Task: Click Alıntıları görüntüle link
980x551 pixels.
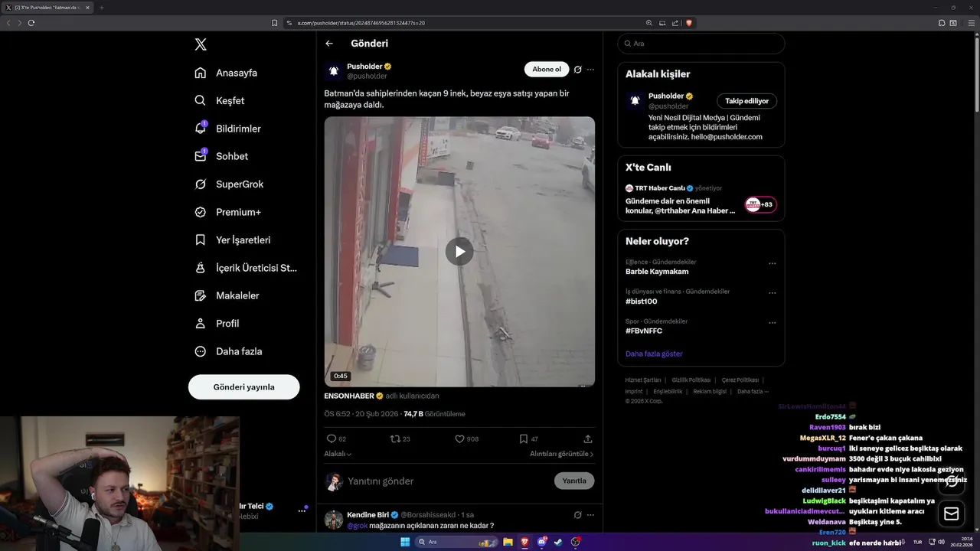Action: click(x=562, y=454)
